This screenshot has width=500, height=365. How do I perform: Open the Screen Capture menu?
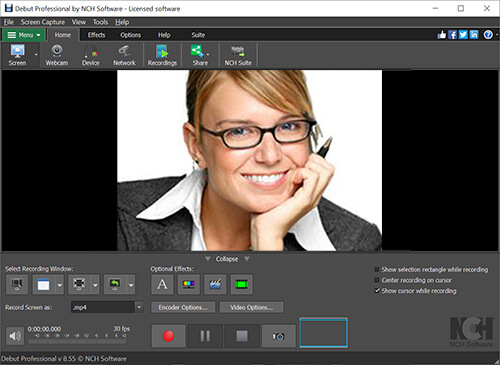coord(43,22)
